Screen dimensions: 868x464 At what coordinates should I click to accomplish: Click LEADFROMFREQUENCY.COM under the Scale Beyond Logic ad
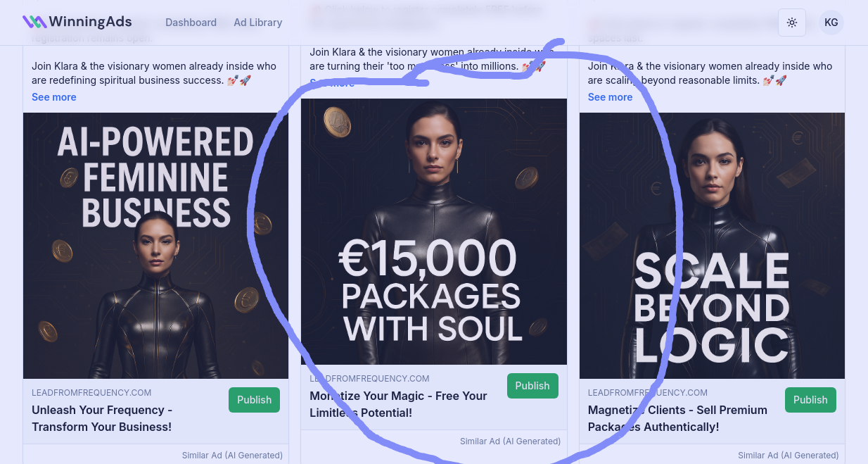648,393
